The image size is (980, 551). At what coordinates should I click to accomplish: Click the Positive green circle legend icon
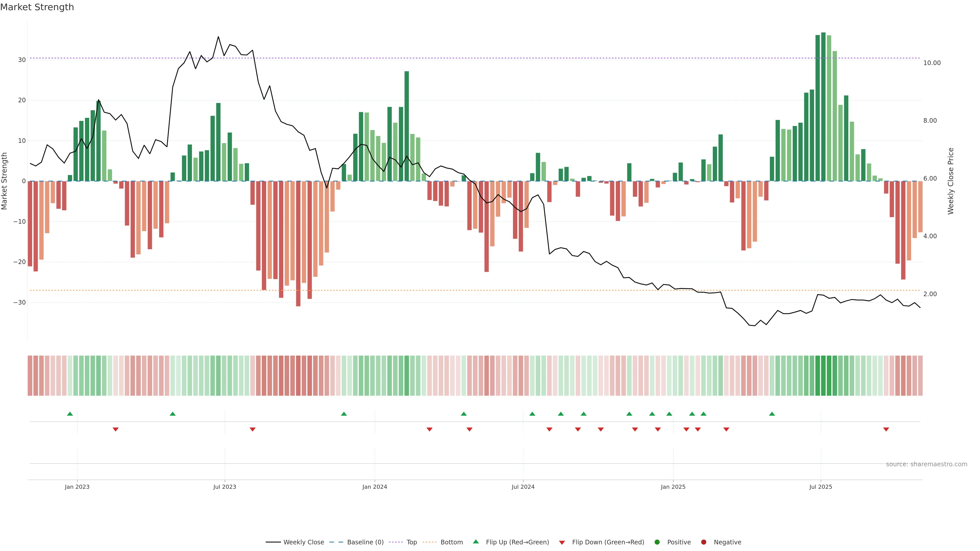click(657, 542)
